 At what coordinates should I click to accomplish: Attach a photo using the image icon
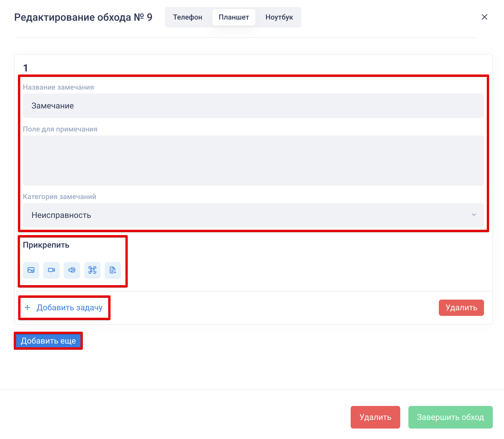click(x=31, y=270)
